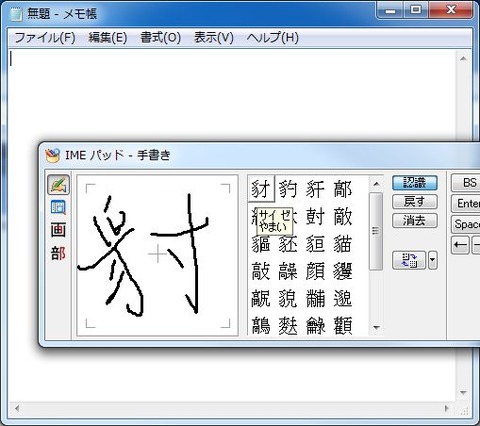
Task: Open the ファイル(F) menu in Notepad
Action: click(45, 38)
